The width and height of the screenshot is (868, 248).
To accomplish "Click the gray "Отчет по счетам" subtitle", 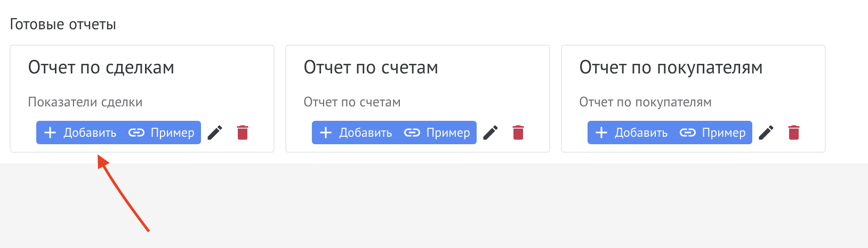I will tap(352, 102).
